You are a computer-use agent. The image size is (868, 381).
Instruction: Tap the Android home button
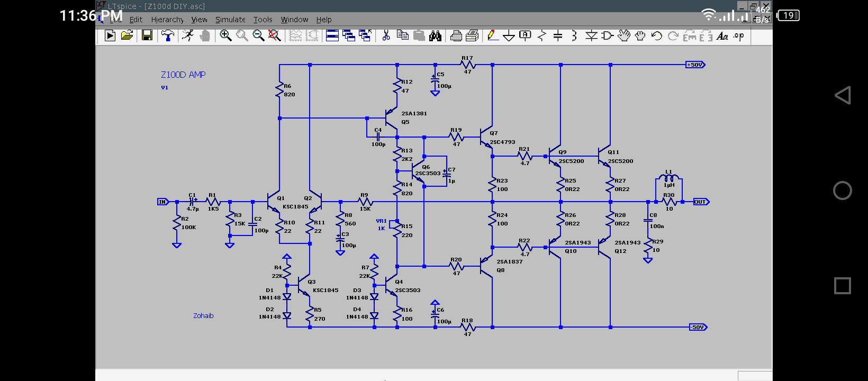tap(843, 190)
